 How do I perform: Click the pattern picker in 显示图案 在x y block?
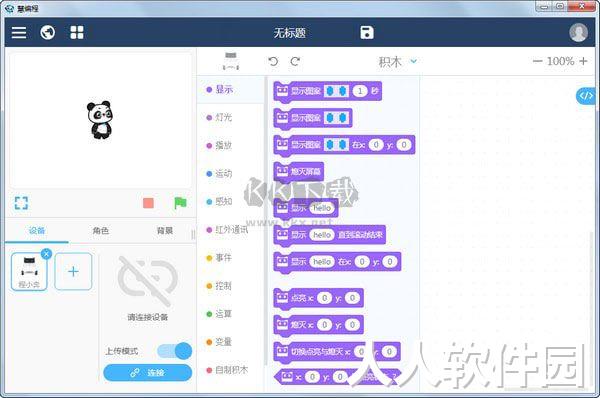click(x=336, y=145)
